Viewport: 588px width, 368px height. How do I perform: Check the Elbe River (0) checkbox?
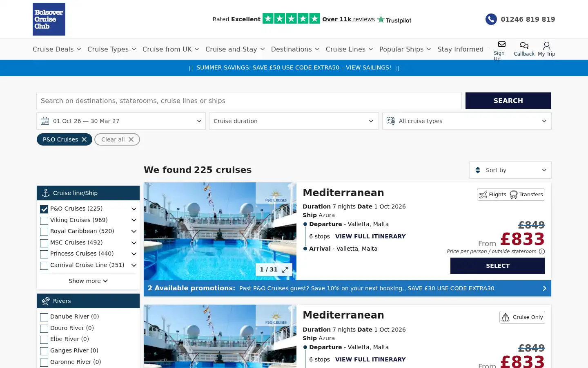[x=44, y=339]
